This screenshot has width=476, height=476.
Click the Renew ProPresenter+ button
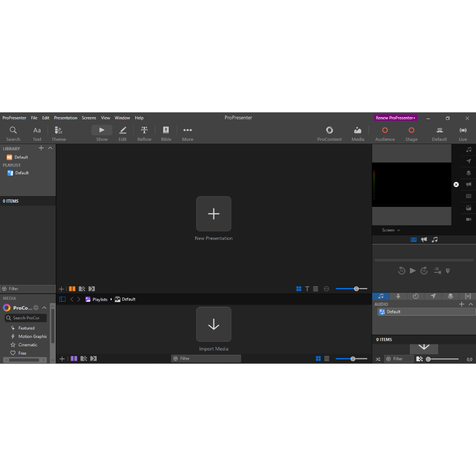396,118
